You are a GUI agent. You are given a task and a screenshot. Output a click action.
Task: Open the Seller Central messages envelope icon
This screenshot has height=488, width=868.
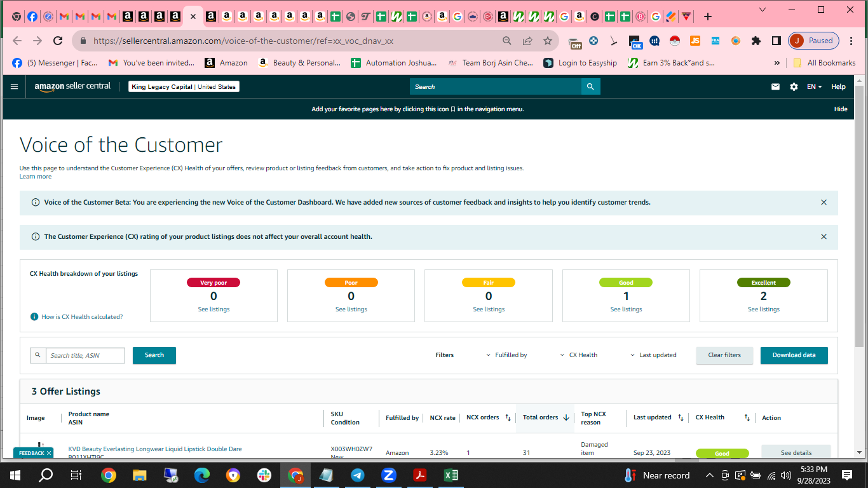(x=775, y=86)
